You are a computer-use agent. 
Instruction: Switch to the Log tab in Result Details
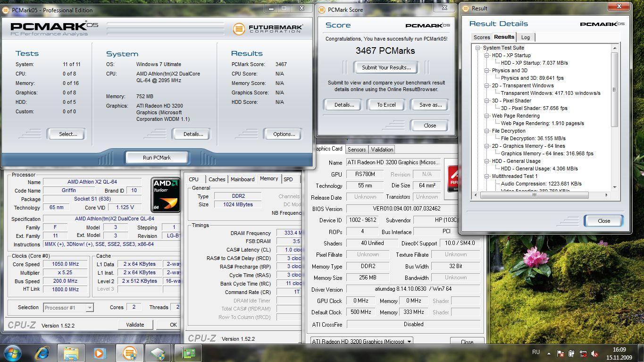tap(526, 37)
